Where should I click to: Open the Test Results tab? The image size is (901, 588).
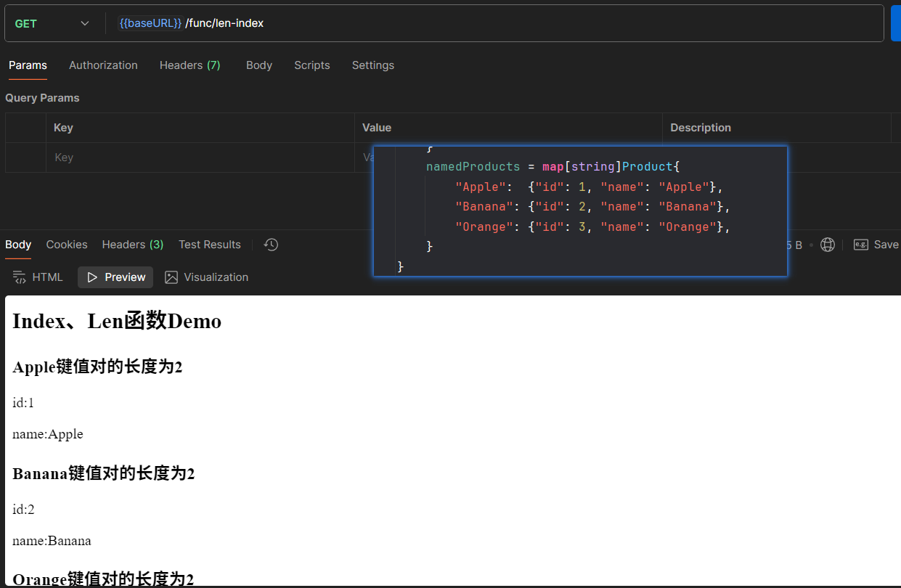pyautogui.click(x=210, y=245)
